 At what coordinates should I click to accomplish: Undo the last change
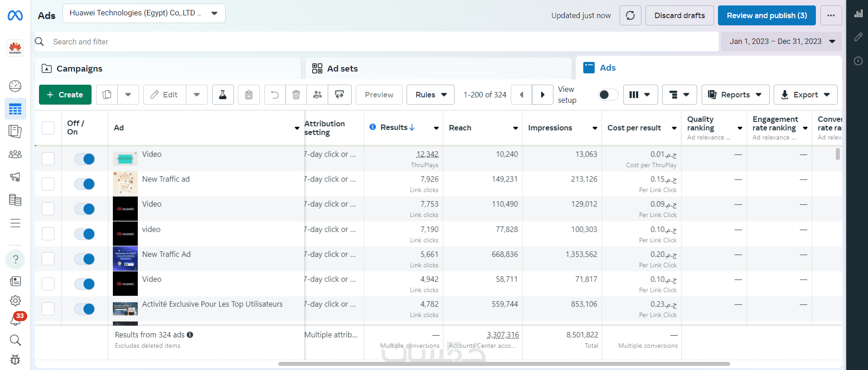click(275, 95)
